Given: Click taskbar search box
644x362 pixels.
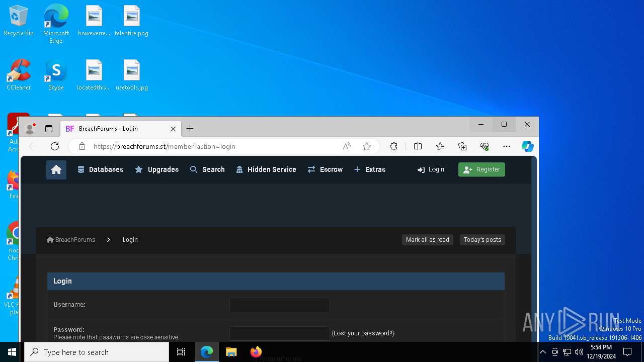Looking at the screenshot, I should (97, 352).
